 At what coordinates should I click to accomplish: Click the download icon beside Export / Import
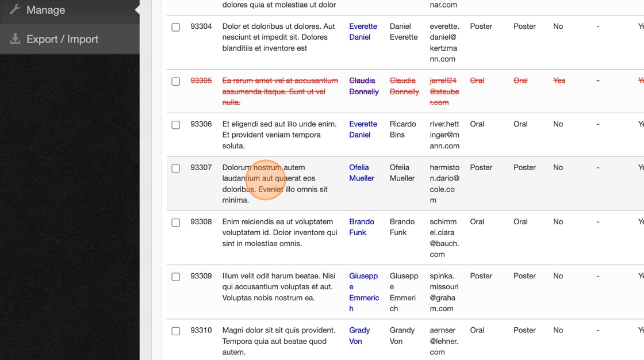15,39
